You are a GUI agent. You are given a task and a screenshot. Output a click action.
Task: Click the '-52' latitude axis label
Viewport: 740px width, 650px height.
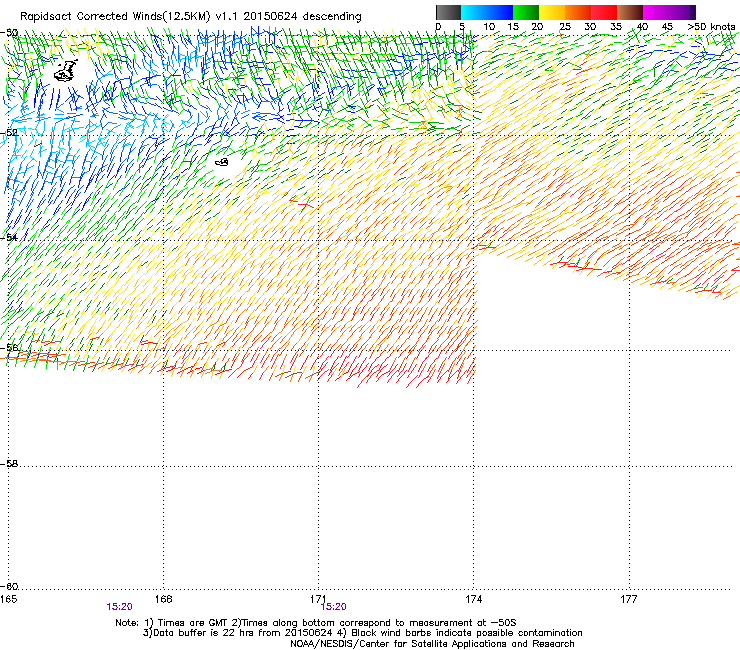point(9,133)
